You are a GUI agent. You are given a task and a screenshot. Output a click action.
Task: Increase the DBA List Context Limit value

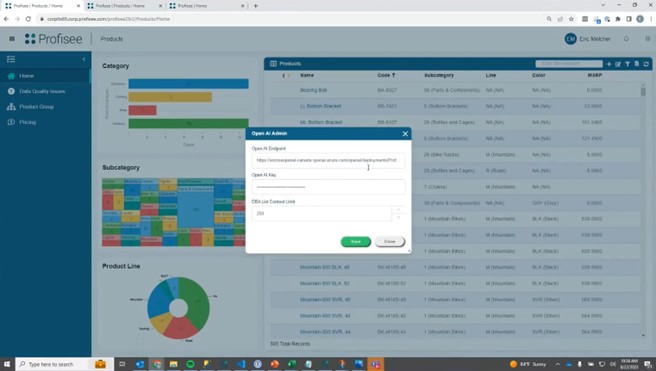point(399,210)
